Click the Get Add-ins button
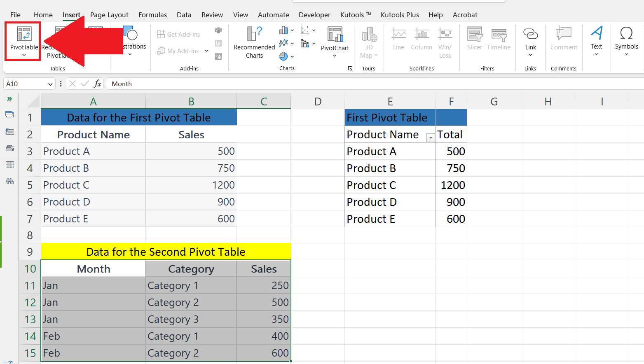Viewport: 644px width, 364px height. [178, 34]
